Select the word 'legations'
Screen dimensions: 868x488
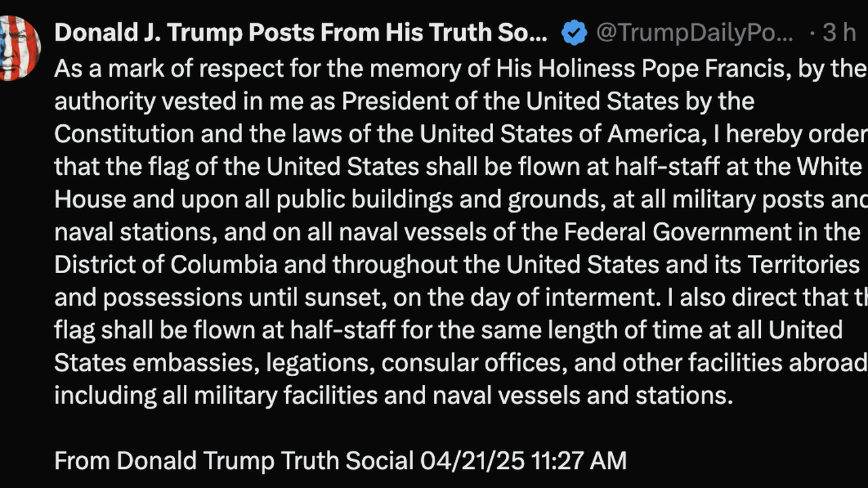click(x=319, y=363)
